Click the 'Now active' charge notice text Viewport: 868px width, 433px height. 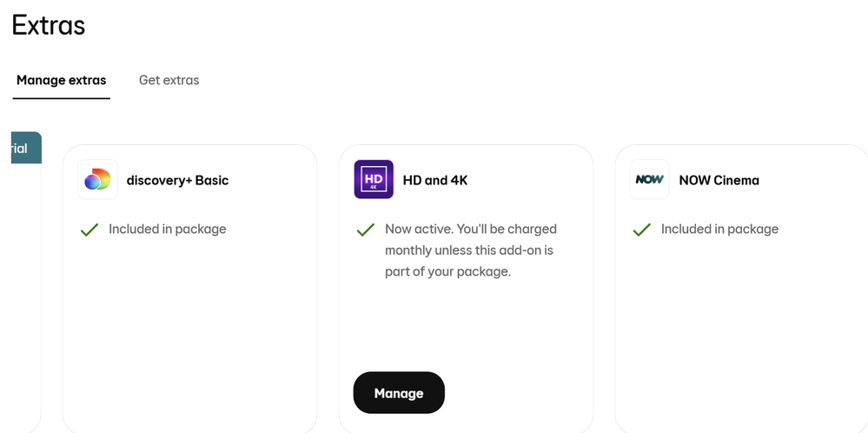pyautogui.click(x=471, y=250)
